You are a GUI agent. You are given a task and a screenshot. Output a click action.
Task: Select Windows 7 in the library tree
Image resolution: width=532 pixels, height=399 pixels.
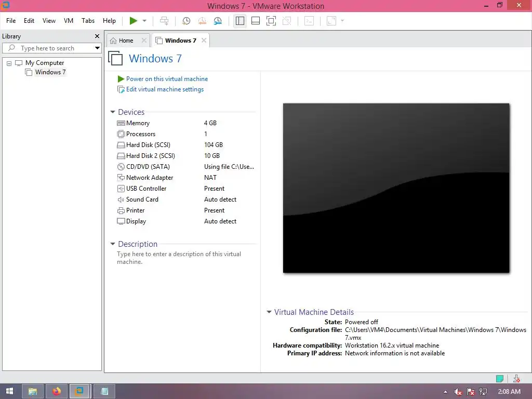tap(50, 72)
